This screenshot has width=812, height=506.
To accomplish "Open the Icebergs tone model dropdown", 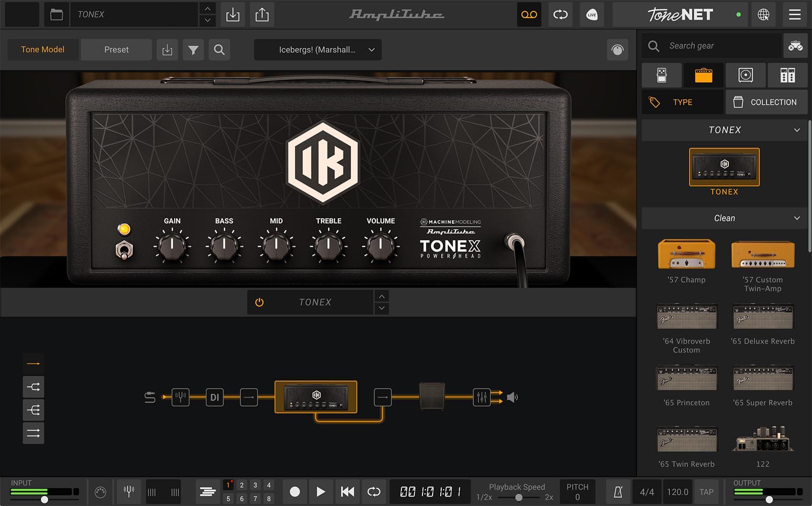I will (317, 50).
